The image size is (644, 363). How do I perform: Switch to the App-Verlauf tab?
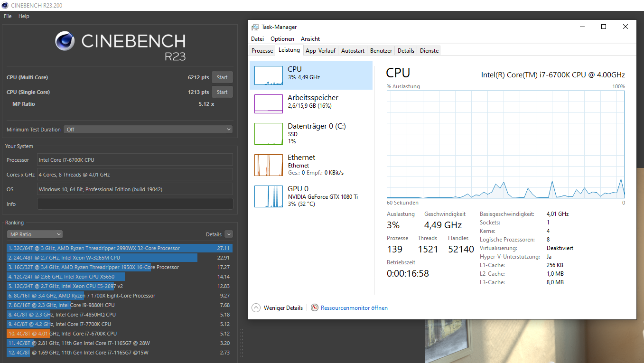[321, 51]
